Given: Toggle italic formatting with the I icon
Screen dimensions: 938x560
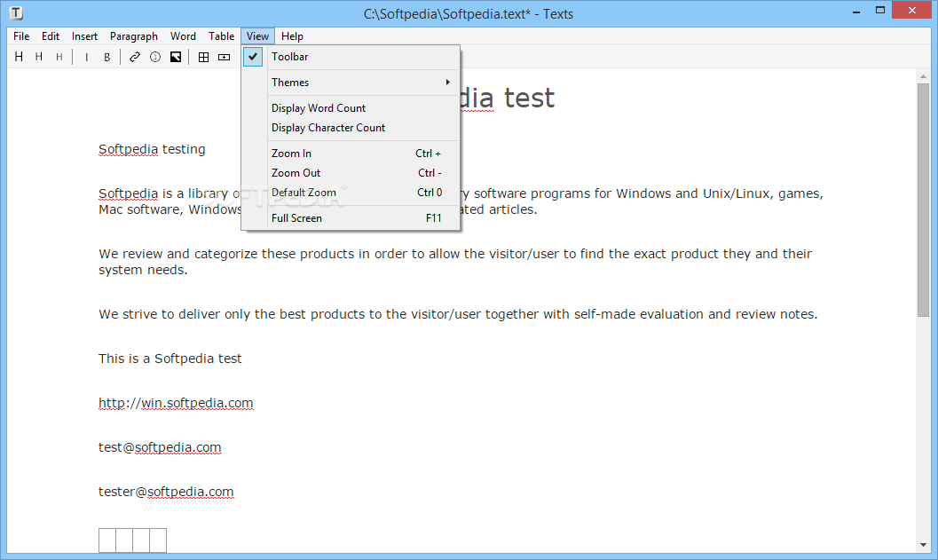Looking at the screenshot, I should [x=87, y=58].
